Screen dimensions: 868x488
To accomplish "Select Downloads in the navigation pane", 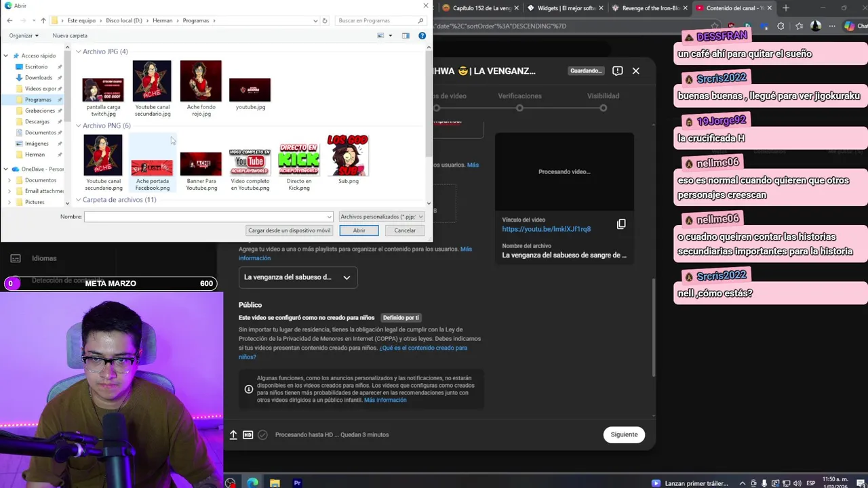I will 38,78.
